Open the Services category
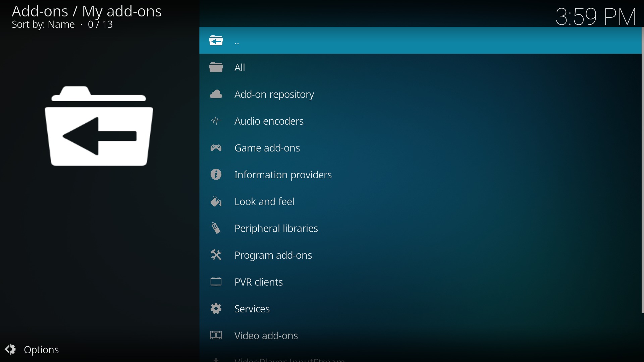Screen dimensions: 644x362 (252, 309)
